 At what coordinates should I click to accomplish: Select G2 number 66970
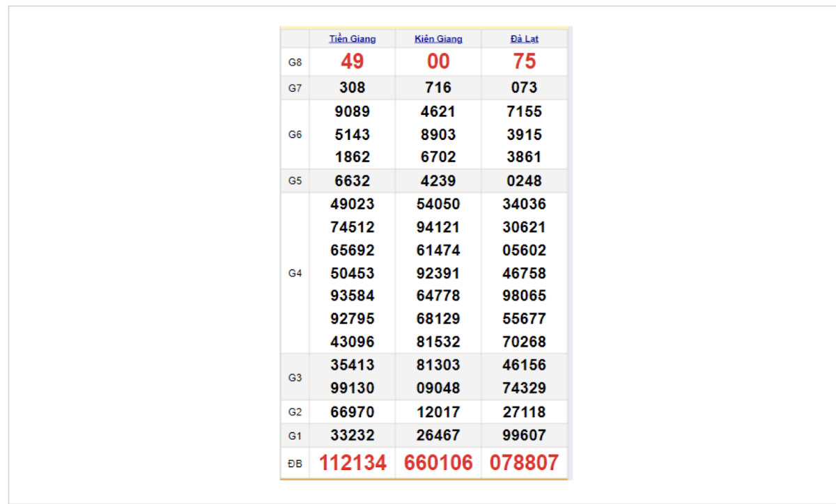(353, 412)
